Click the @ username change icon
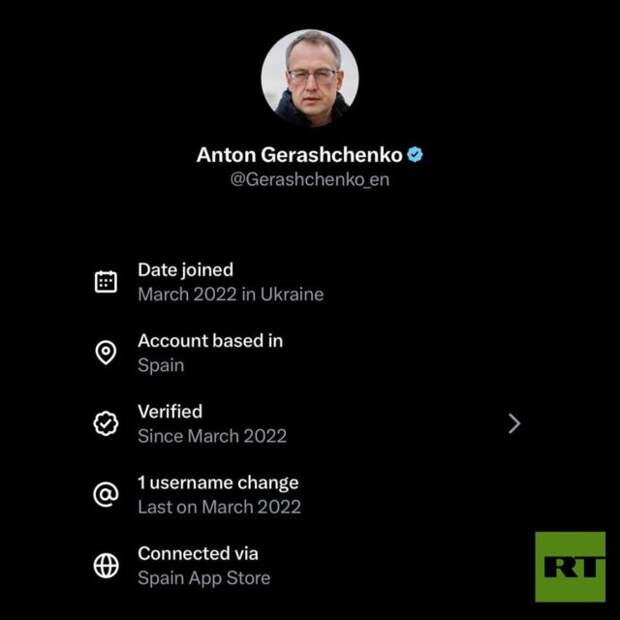This screenshot has width=620, height=620. point(106,494)
